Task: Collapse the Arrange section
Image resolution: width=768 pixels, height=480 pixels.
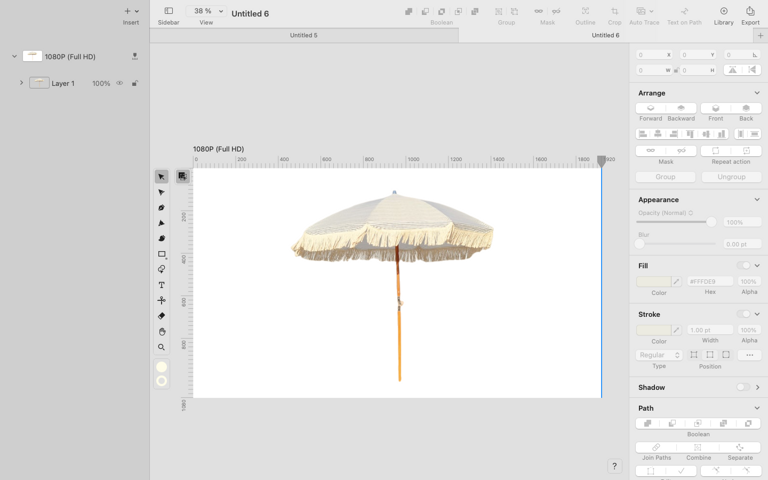Action: tap(757, 93)
